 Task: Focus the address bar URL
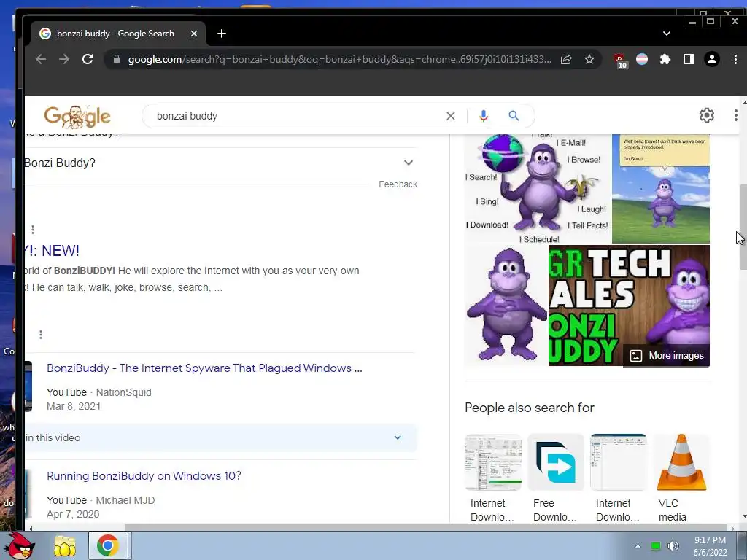click(x=339, y=59)
